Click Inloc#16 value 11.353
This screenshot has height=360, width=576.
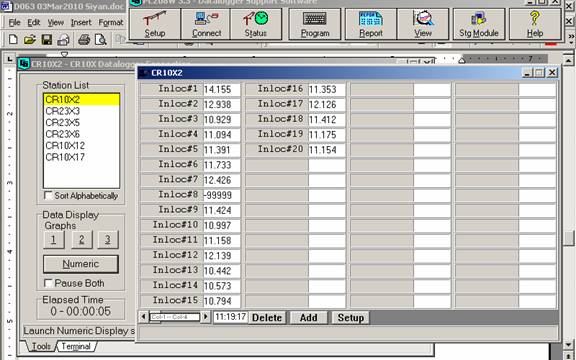327,89
